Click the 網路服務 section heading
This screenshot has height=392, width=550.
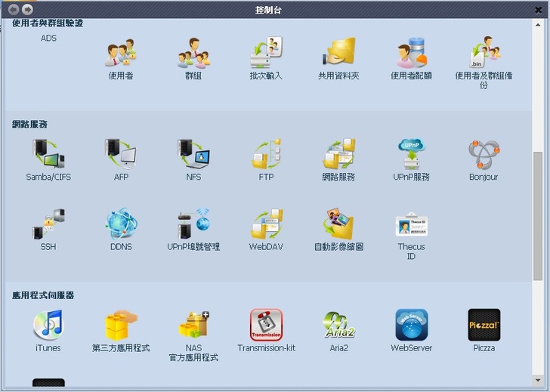[29, 124]
